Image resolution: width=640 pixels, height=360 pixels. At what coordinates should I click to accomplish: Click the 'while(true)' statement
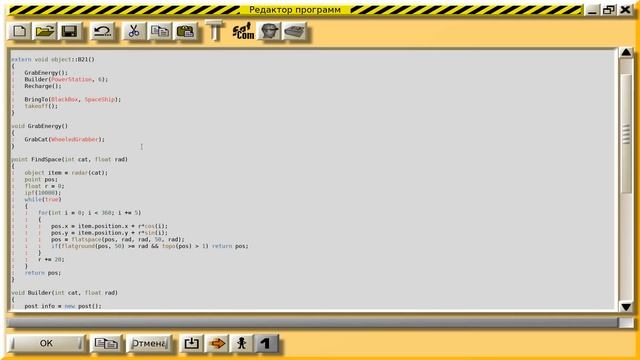point(43,199)
